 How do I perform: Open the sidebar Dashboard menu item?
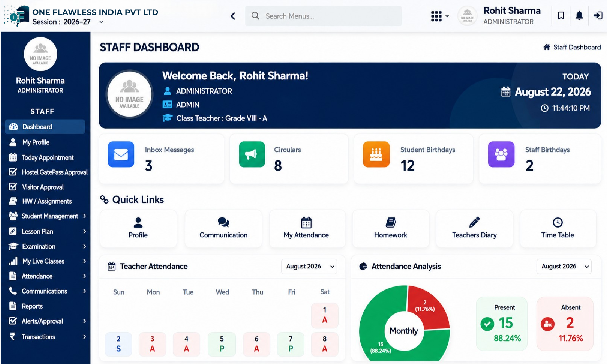tap(45, 127)
